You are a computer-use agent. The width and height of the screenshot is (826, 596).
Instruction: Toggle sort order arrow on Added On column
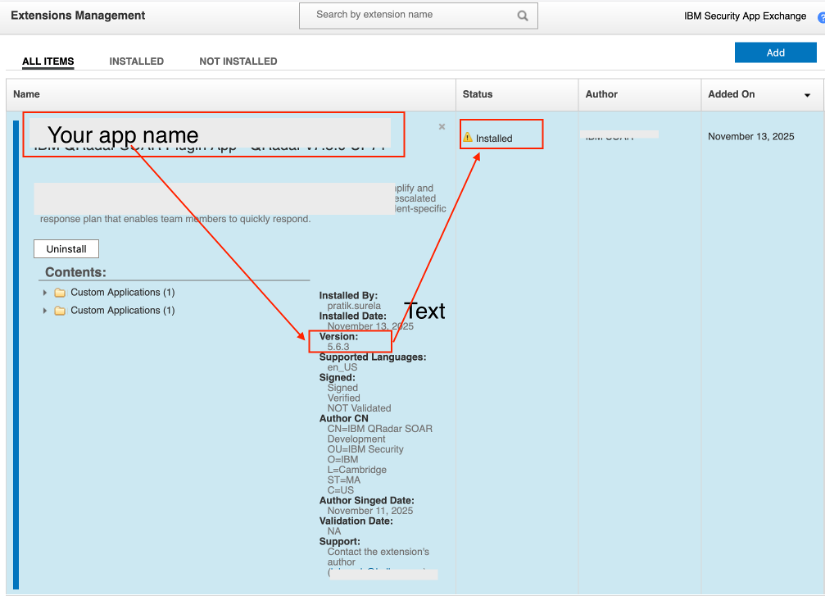807,95
